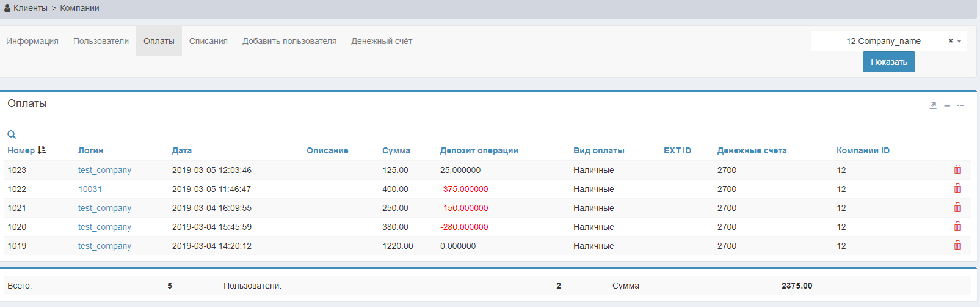Open test_company login in row 1023
This screenshot has height=307, width=980.
(x=104, y=170)
